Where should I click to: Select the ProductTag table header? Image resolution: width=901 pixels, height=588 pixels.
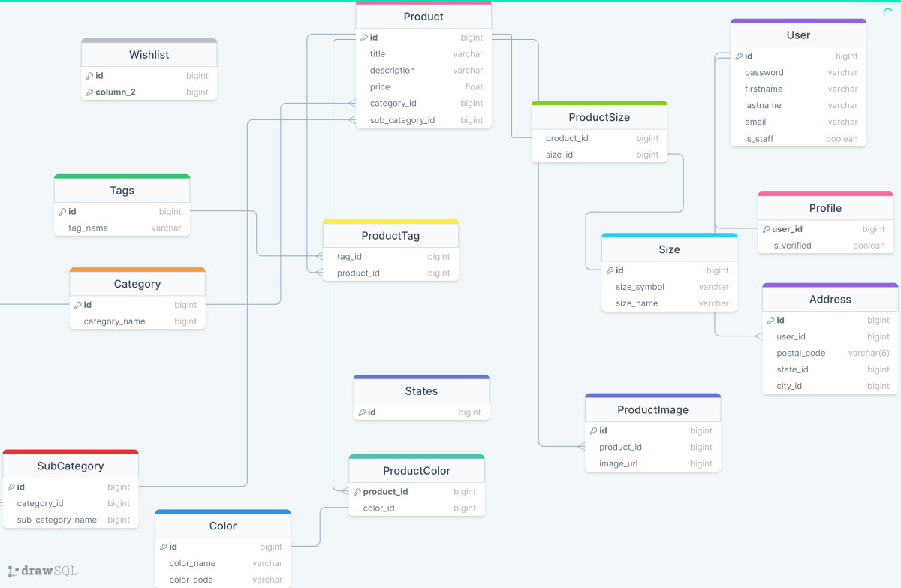(390, 236)
